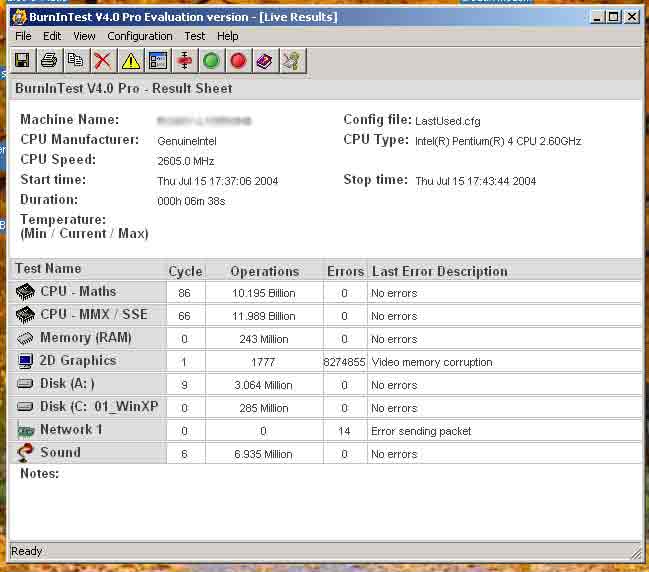Open the Test menu
The image size is (649, 572).
195,36
